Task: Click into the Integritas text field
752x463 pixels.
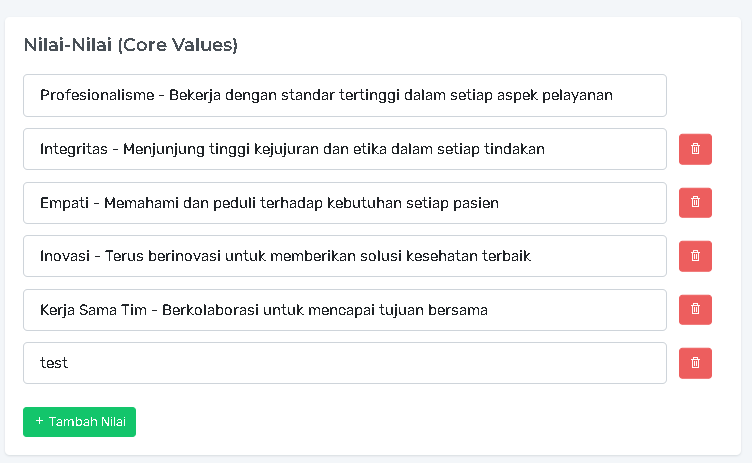Action: 344,149
